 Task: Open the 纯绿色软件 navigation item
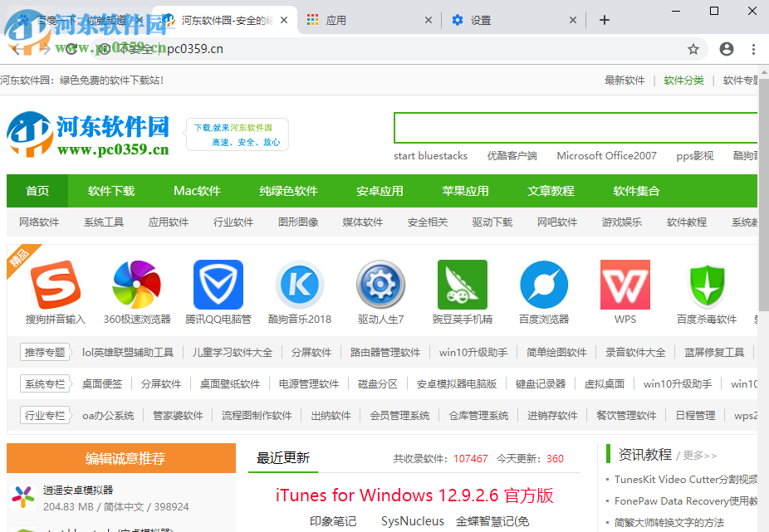(288, 191)
